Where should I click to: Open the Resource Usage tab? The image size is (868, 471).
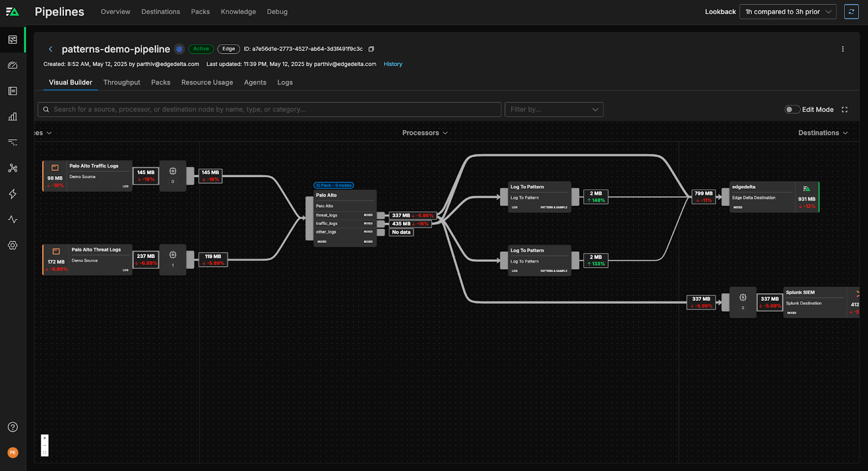click(207, 82)
